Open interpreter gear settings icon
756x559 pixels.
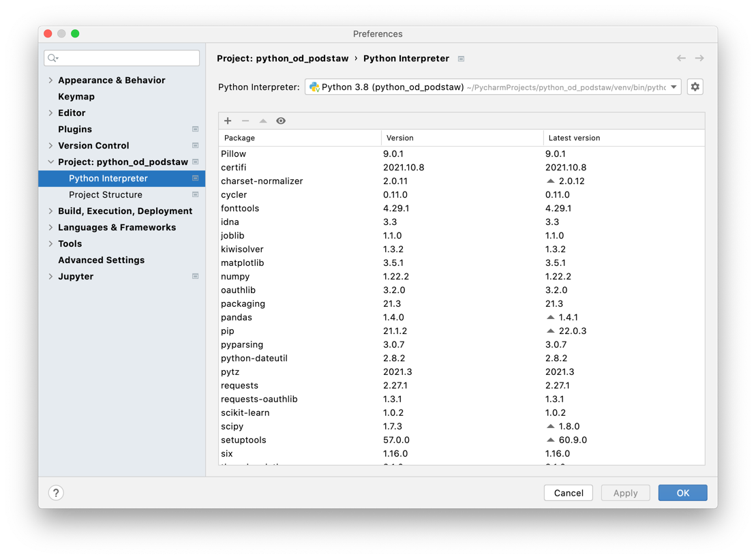[x=695, y=87]
